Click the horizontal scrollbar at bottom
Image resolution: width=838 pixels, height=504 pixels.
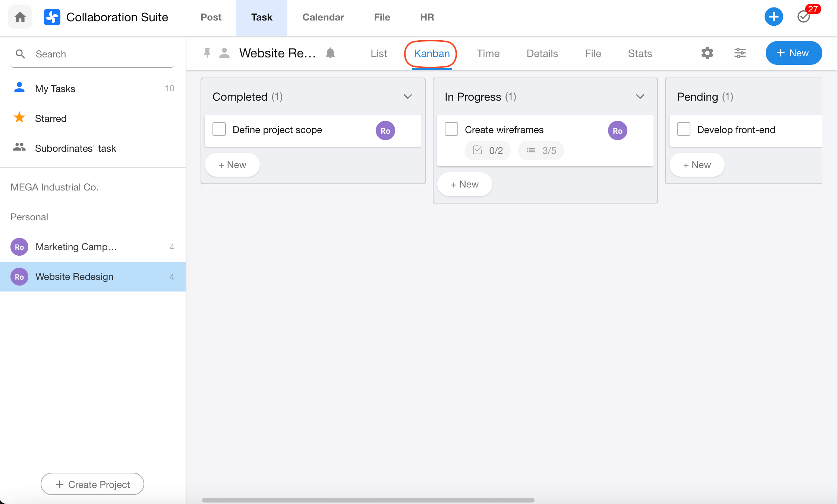coord(368,500)
